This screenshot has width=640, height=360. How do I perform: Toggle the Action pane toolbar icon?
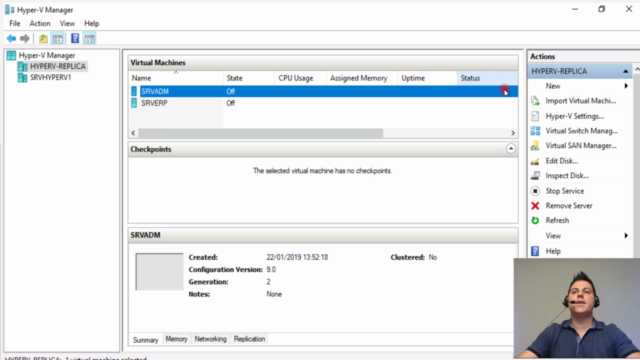[90, 39]
